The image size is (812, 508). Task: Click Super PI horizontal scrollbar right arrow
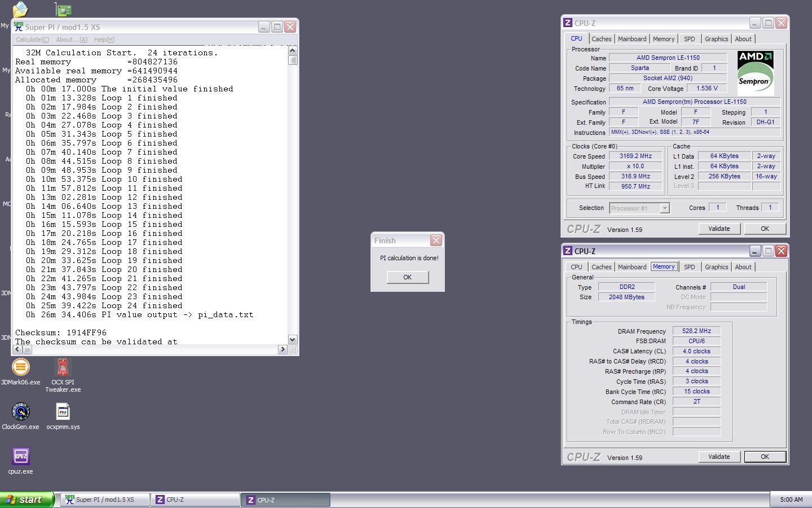pyautogui.click(x=283, y=349)
